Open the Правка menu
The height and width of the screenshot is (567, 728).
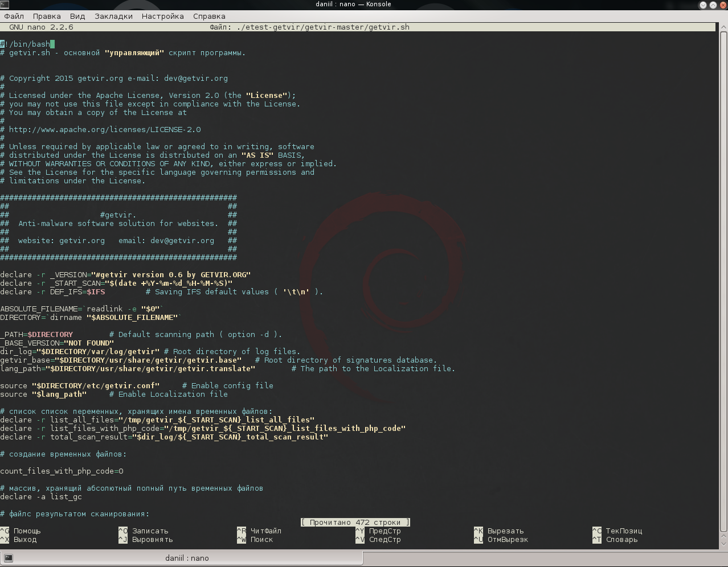tap(47, 16)
